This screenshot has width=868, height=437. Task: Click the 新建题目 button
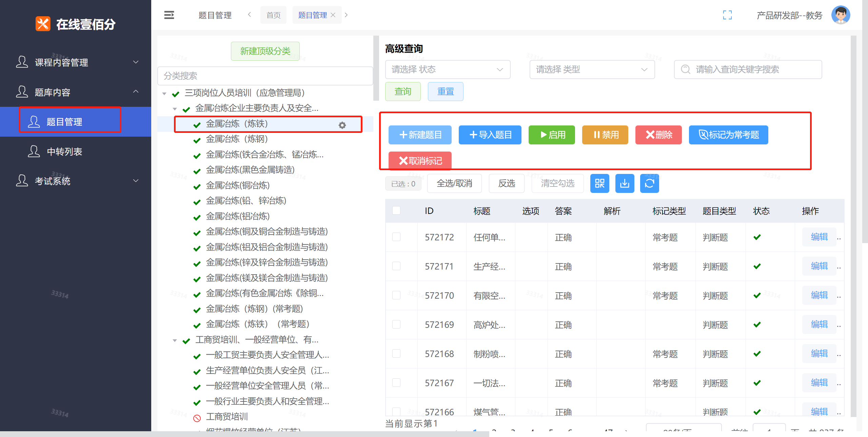pyautogui.click(x=420, y=135)
